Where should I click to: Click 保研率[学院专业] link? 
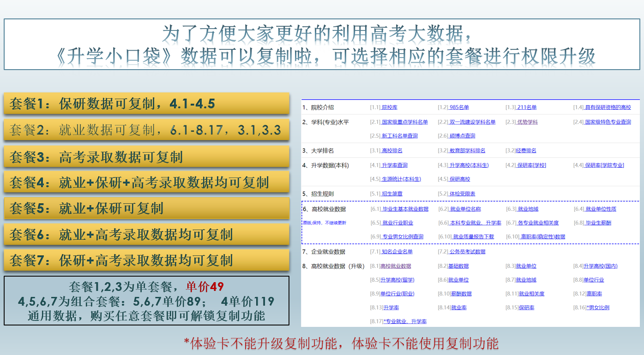pos(604,166)
